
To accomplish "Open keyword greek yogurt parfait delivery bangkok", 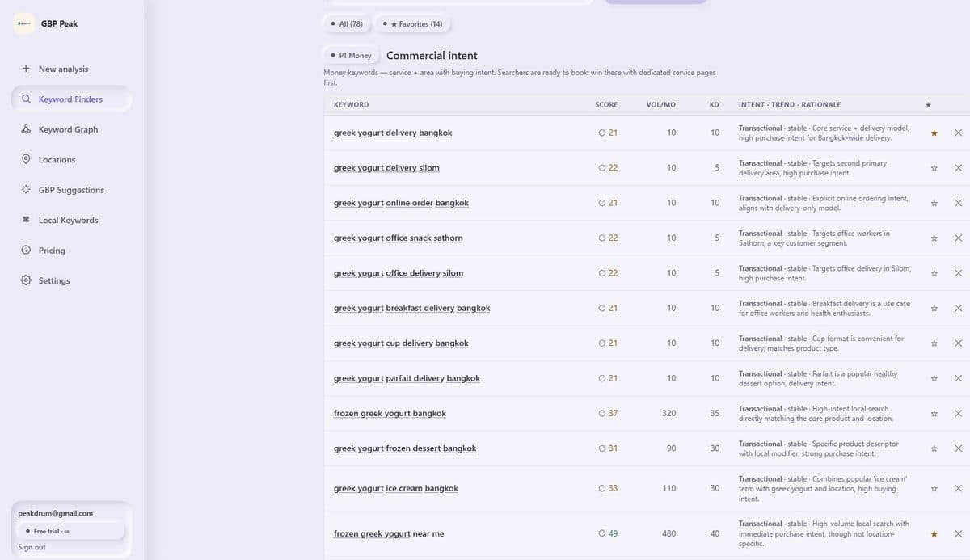I will point(407,378).
